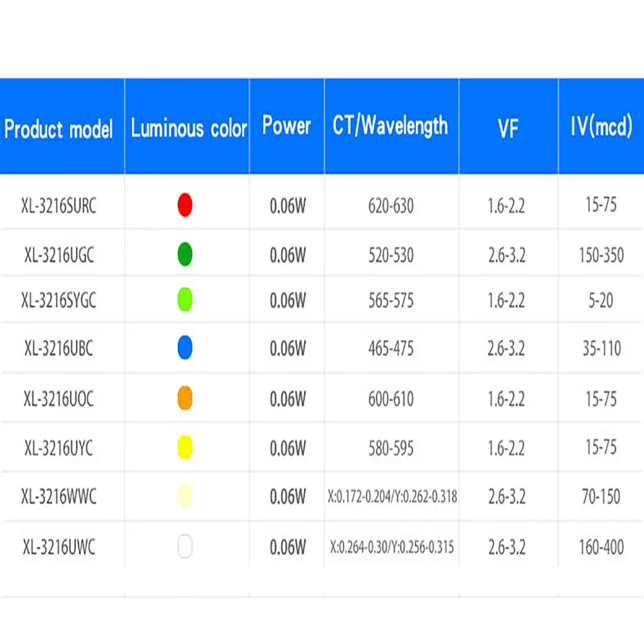Select the orange color dot

(185, 399)
